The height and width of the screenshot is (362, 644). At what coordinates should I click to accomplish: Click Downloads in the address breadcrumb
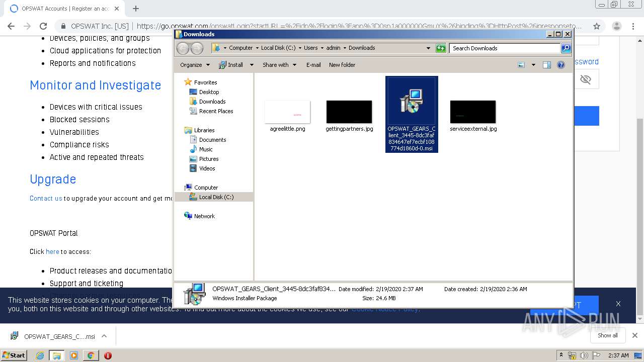point(362,48)
